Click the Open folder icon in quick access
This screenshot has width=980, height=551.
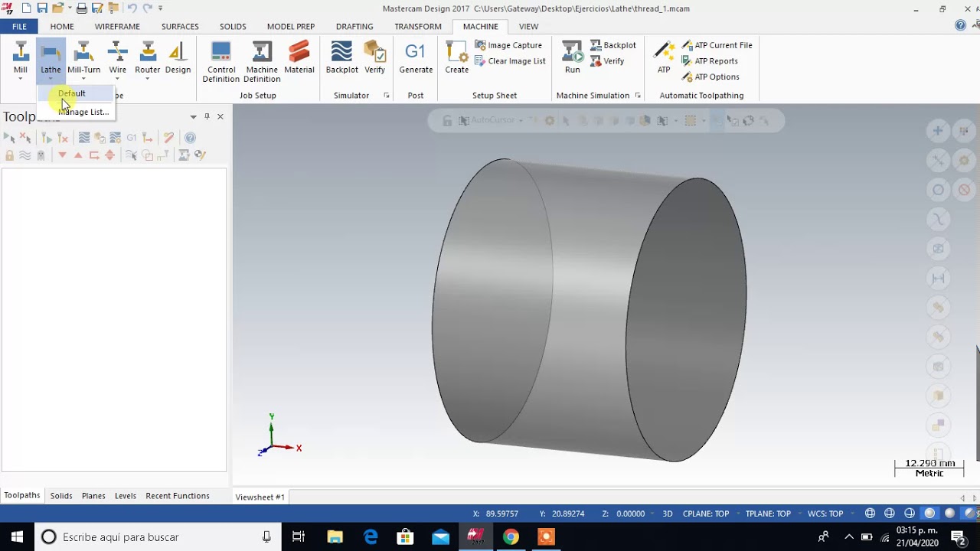click(x=57, y=8)
